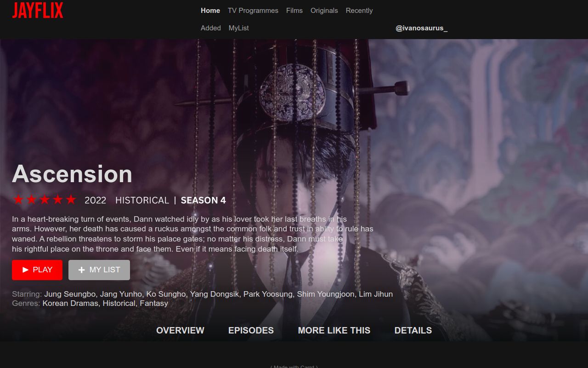Viewport: 588px width, 368px height.
Task: Open the MyList navigation link
Action: [239, 28]
